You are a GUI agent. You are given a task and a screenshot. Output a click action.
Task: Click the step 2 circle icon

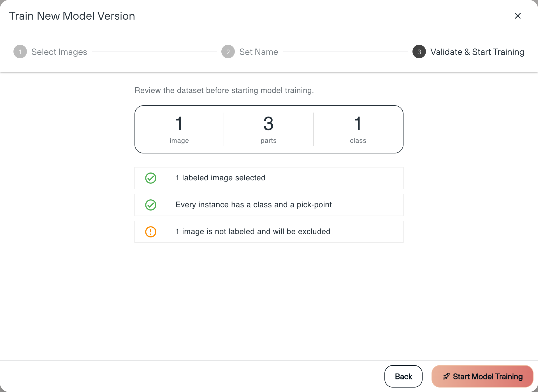(228, 52)
